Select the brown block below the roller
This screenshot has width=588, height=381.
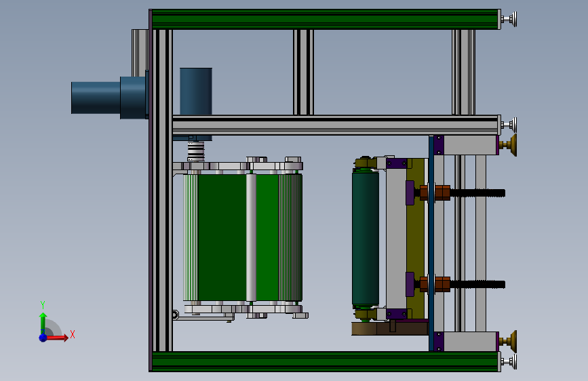[389, 329]
